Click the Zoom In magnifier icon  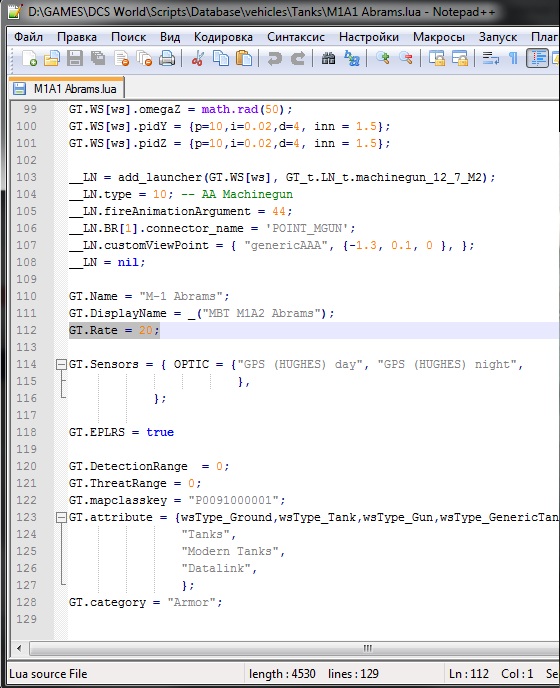point(382,58)
